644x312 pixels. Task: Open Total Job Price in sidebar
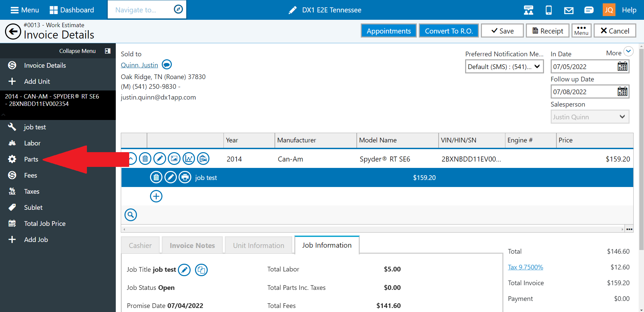point(45,224)
